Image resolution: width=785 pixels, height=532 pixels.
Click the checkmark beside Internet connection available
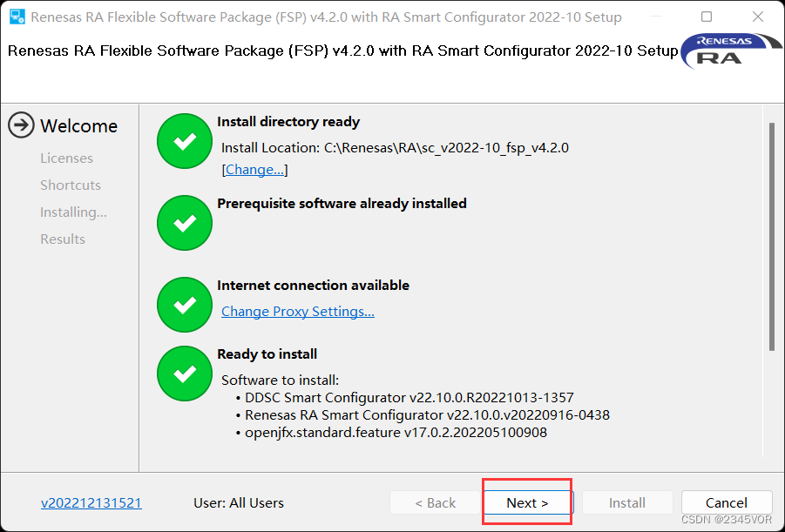point(184,305)
